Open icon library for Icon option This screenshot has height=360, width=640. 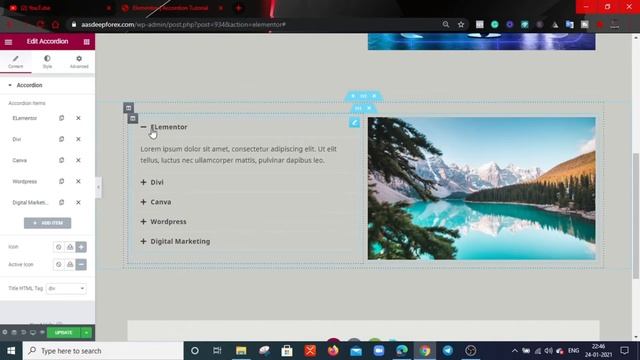(81, 247)
